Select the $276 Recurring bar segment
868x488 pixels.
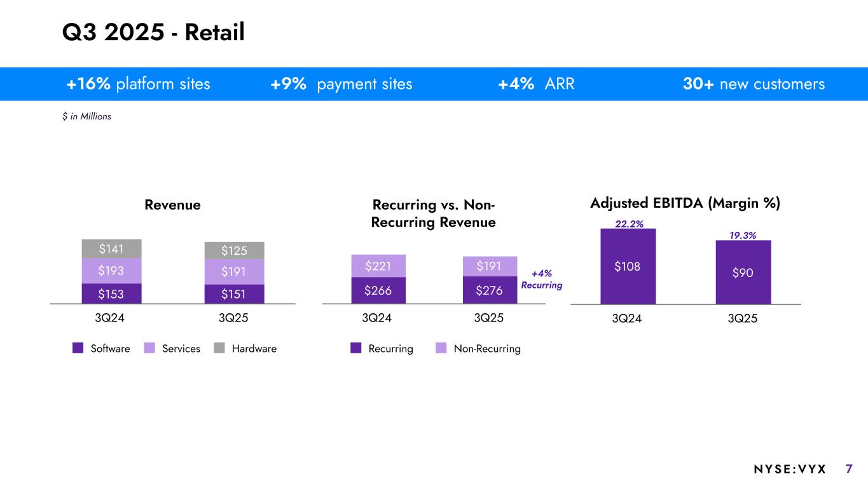tap(490, 290)
